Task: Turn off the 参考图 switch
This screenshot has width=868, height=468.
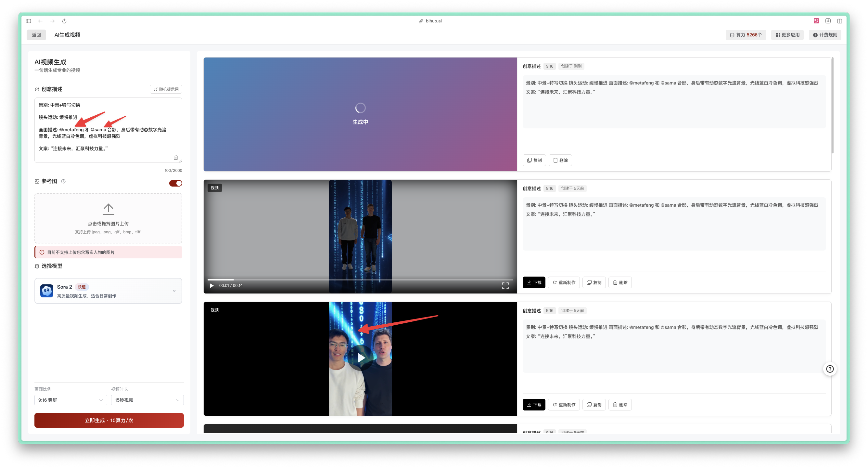Action: point(175,183)
